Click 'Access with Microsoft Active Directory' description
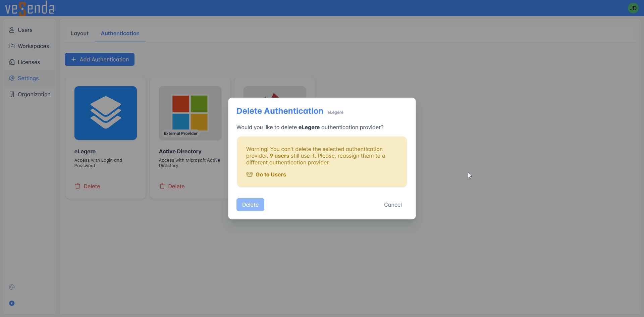The height and width of the screenshot is (317, 644). pyautogui.click(x=190, y=163)
